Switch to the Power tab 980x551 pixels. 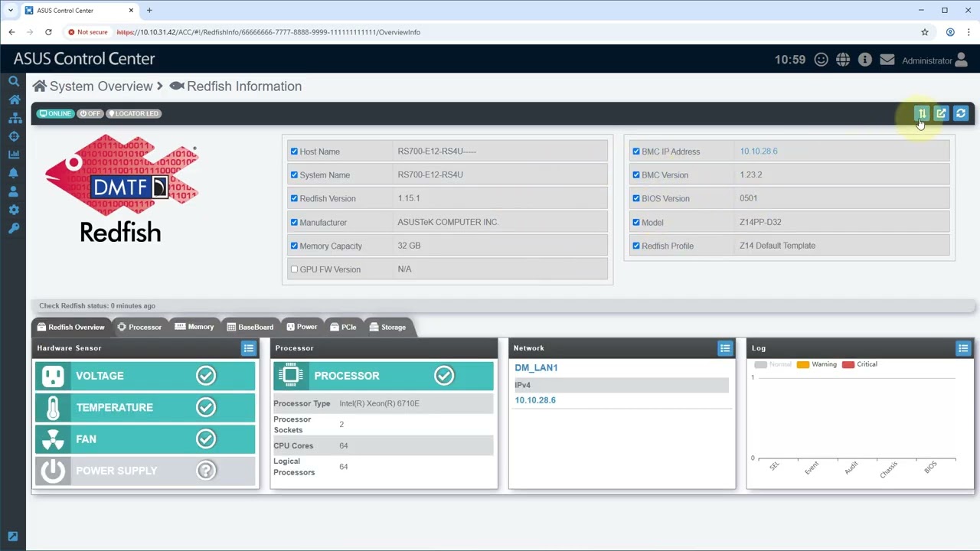coord(302,327)
